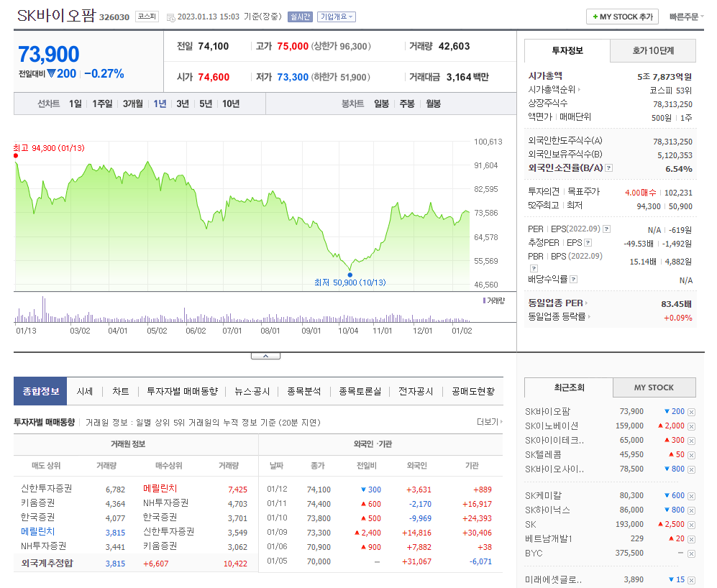Open the 종목분석 tab
This screenshot has height=588, width=717.
coord(303,391)
